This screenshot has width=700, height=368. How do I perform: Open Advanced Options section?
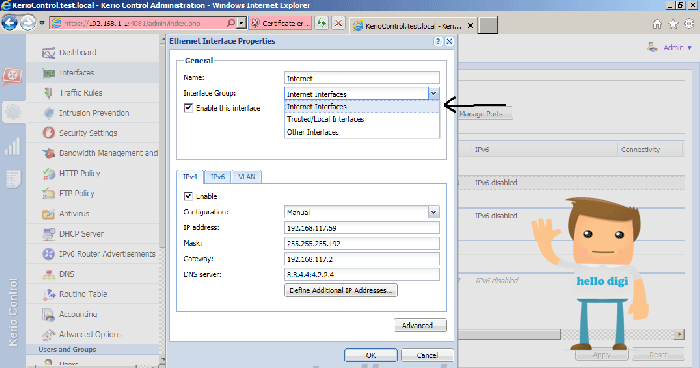point(92,334)
